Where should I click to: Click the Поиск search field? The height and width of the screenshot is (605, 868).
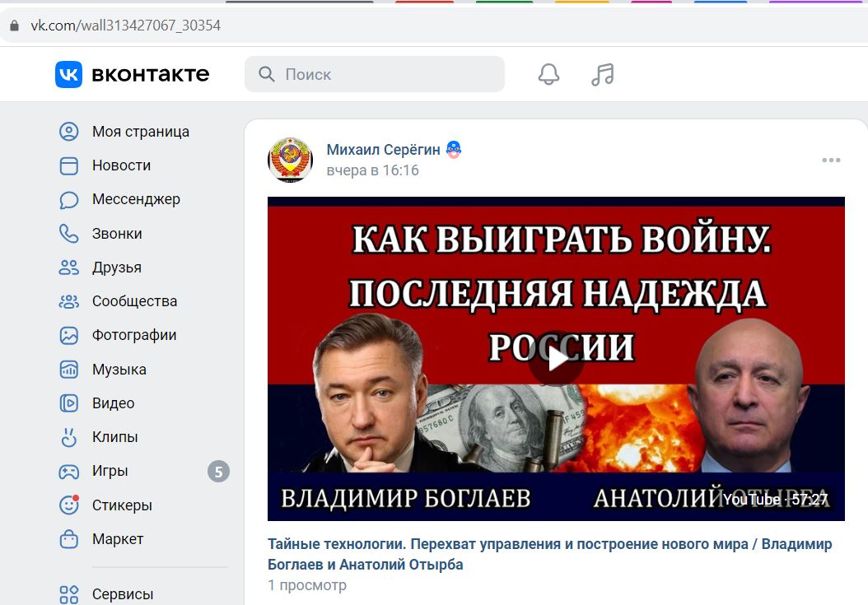(x=375, y=74)
